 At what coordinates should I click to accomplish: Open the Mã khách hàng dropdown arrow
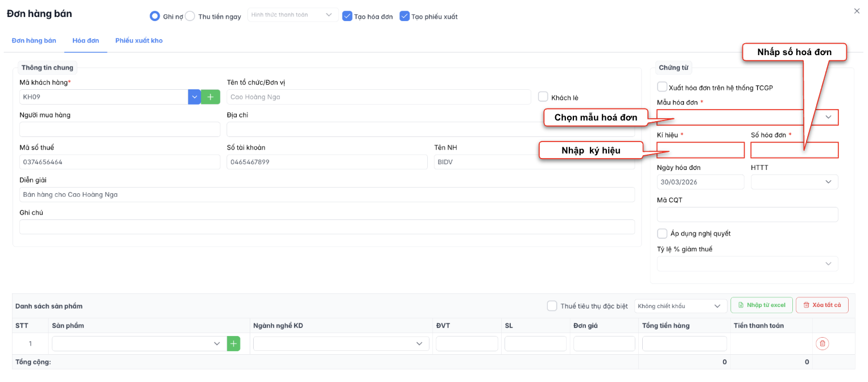point(195,97)
